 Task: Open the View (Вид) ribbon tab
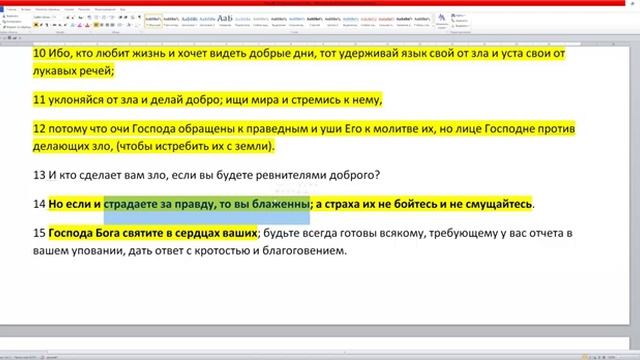[x=122, y=9]
